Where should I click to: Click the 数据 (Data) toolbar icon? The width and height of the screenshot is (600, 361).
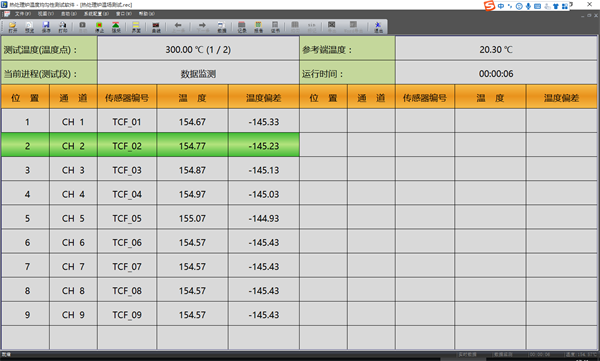click(x=222, y=27)
